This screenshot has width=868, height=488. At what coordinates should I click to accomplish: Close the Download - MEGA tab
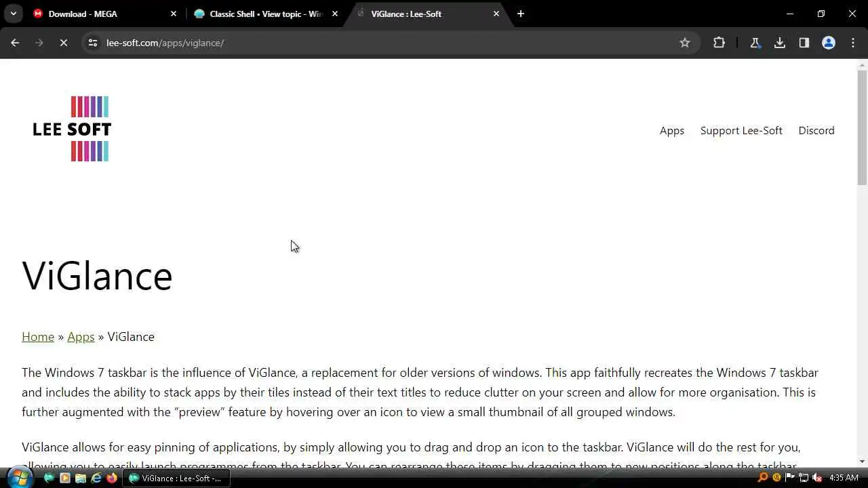click(x=173, y=14)
